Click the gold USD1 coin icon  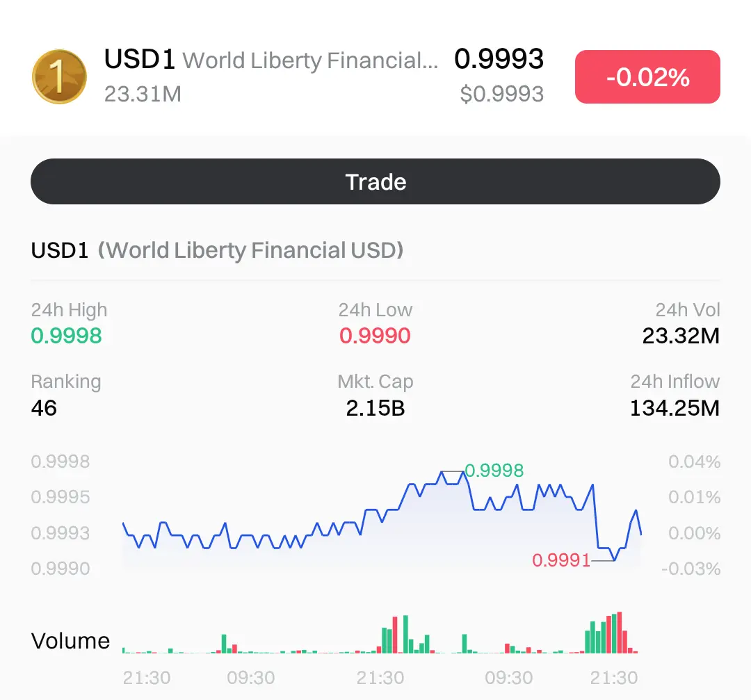pos(59,76)
